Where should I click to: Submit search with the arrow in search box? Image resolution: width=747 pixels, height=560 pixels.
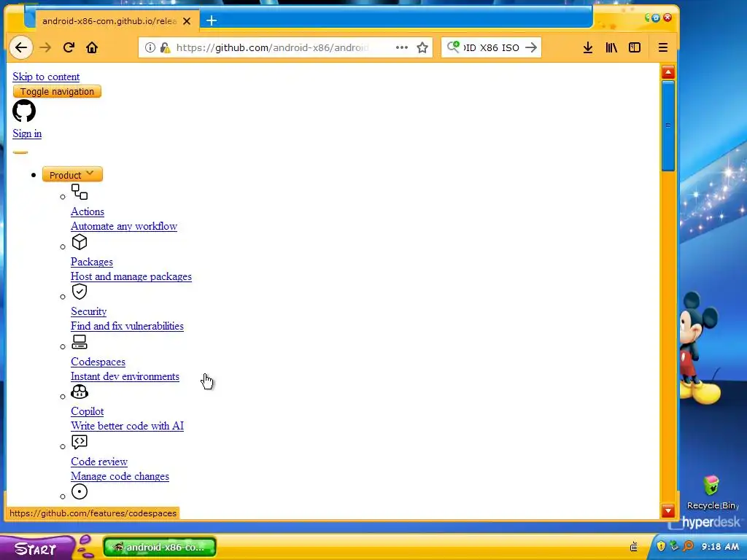pyautogui.click(x=531, y=47)
